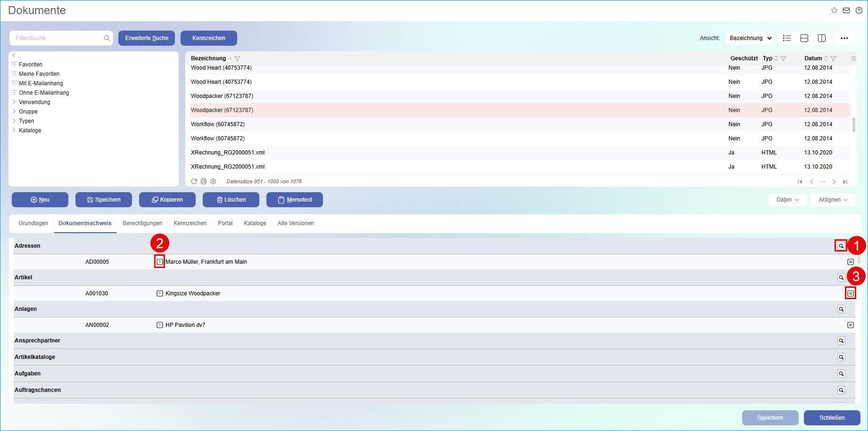The image size is (868, 431).
Task: Click the refresh icon below the document list
Action: tap(194, 181)
